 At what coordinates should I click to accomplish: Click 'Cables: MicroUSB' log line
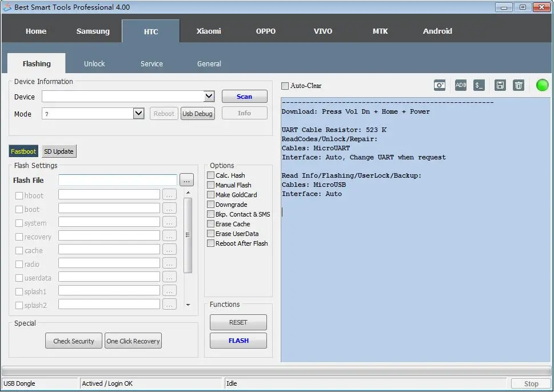314,185
